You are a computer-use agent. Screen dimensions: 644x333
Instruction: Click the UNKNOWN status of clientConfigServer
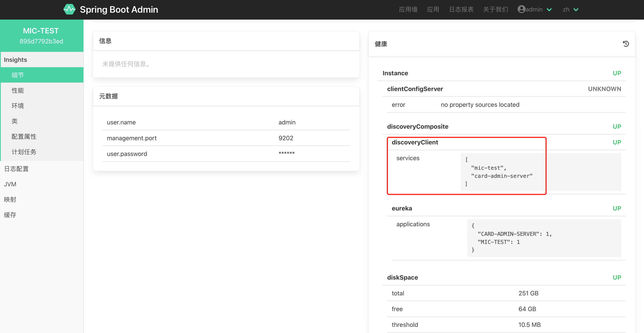point(605,89)
